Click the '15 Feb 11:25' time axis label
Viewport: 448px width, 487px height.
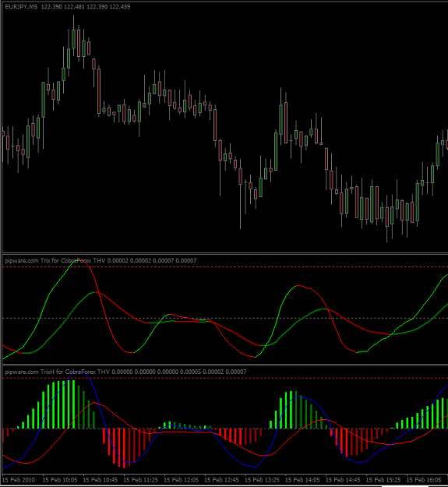pyautogui.click(x=140, y=480)
